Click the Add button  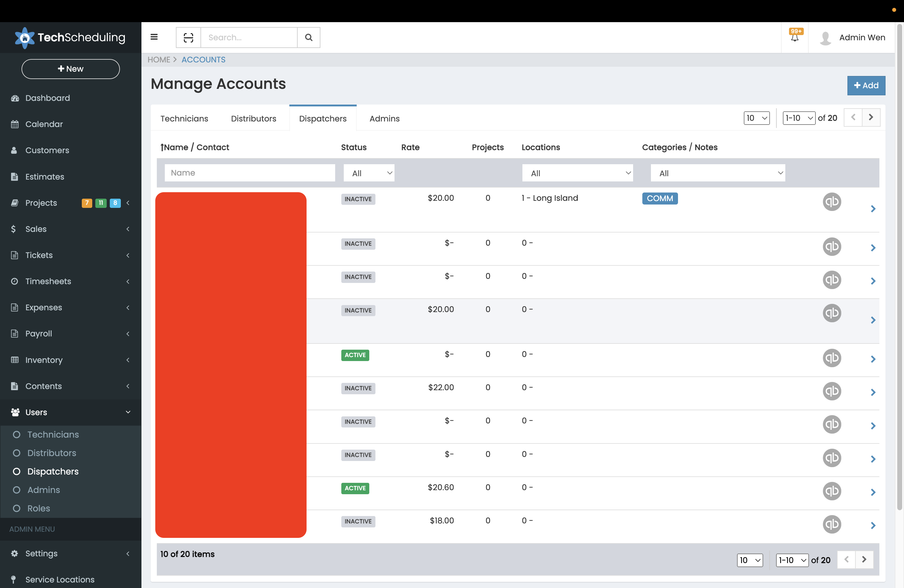click(866, 85)
